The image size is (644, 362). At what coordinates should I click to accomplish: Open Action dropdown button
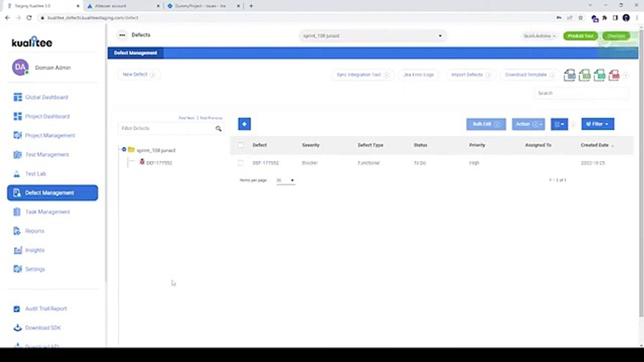[x=528, y=124]
